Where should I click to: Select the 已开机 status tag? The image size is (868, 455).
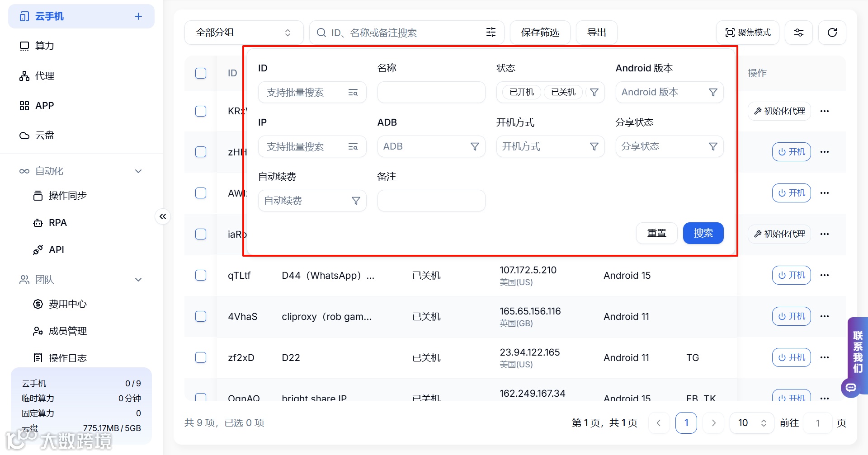click(522, 92)
